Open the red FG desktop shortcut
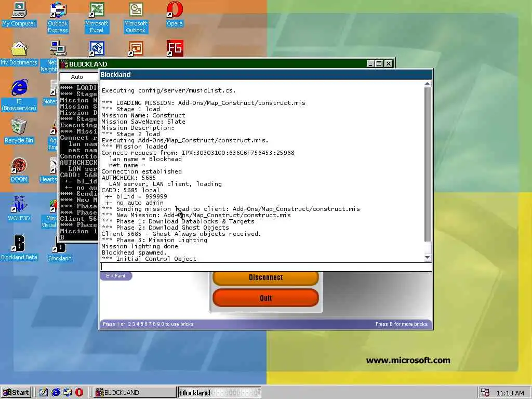 [x=175, y=48]
